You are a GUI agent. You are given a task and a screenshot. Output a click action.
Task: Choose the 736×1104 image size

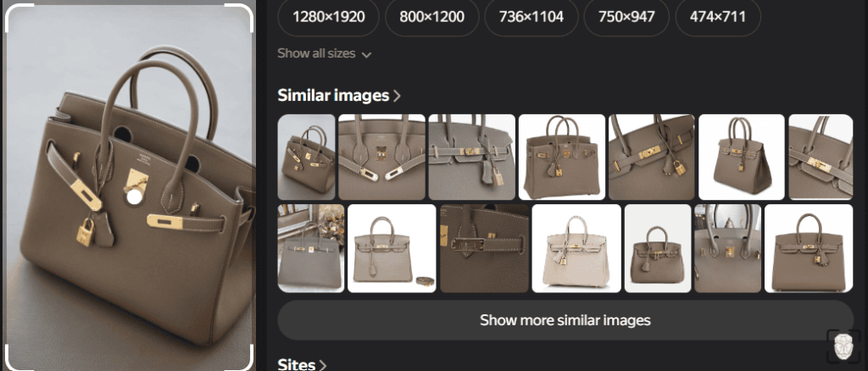click(531, 17)
